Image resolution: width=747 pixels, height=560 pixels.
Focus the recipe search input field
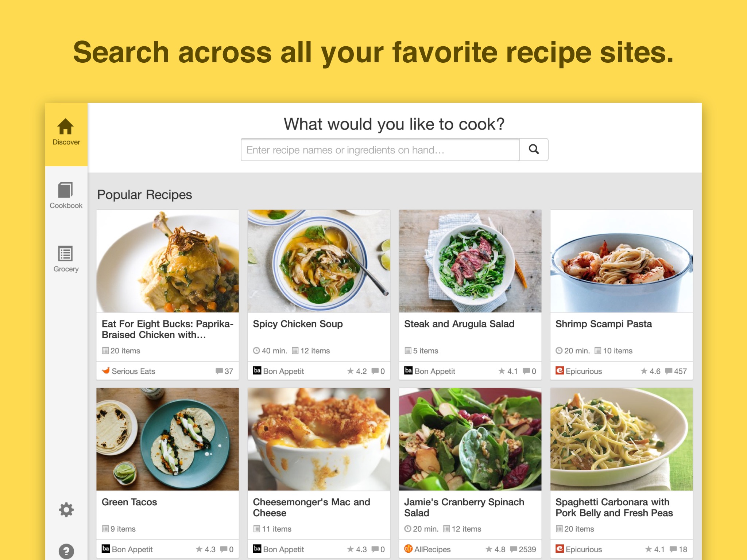point(380,150)
